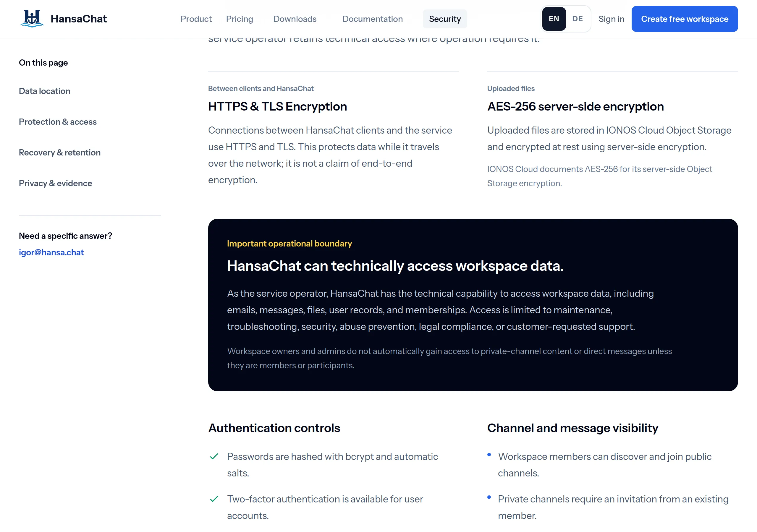Click the HansaChat ship logo icon
Image resolution: width=757 pixels, height=532 pixels.
pyautogui.click(x=32, y=18)
